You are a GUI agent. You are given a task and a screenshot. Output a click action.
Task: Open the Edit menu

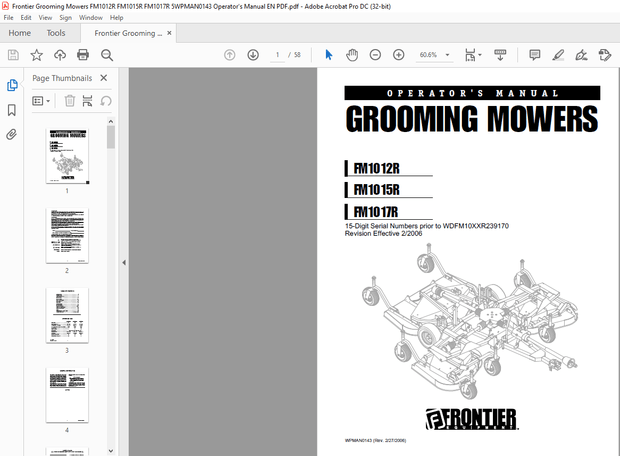(x=26, y=18)
